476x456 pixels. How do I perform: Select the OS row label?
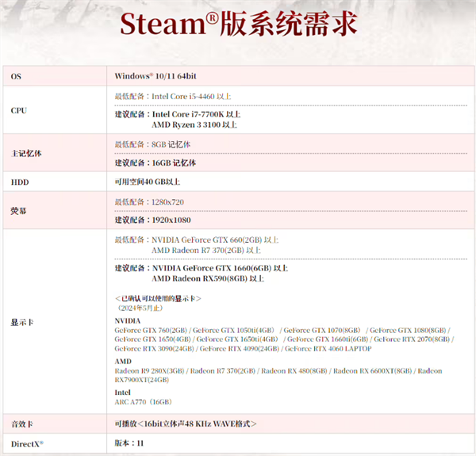coord(16,76)
